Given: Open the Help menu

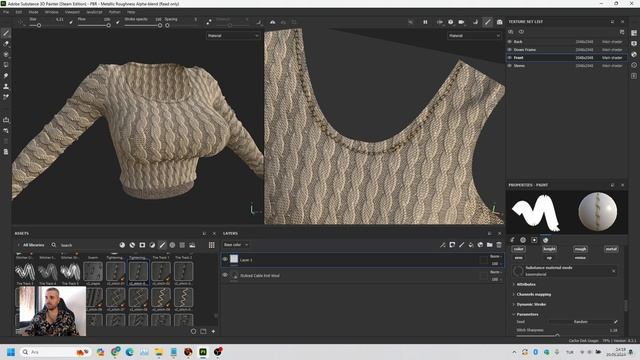Looking at the screenshot, I should tap(131, 12).
